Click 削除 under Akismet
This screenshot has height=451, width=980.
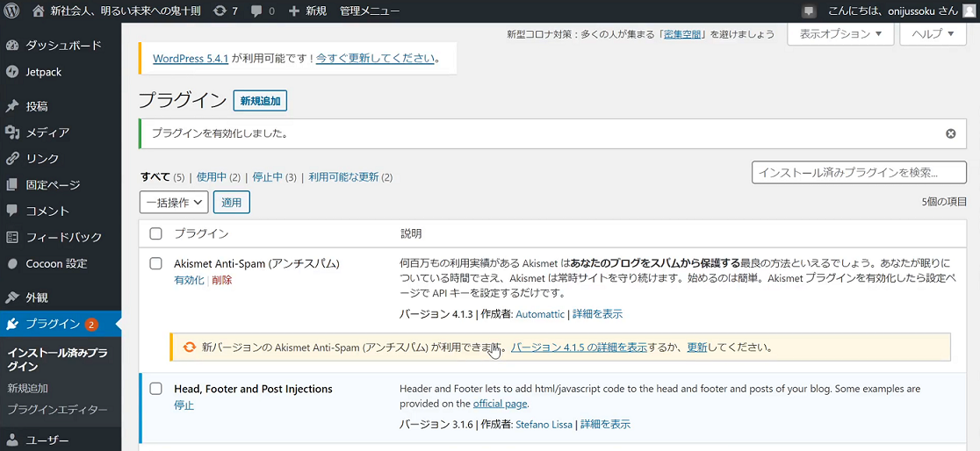click(x=222, y=281)
